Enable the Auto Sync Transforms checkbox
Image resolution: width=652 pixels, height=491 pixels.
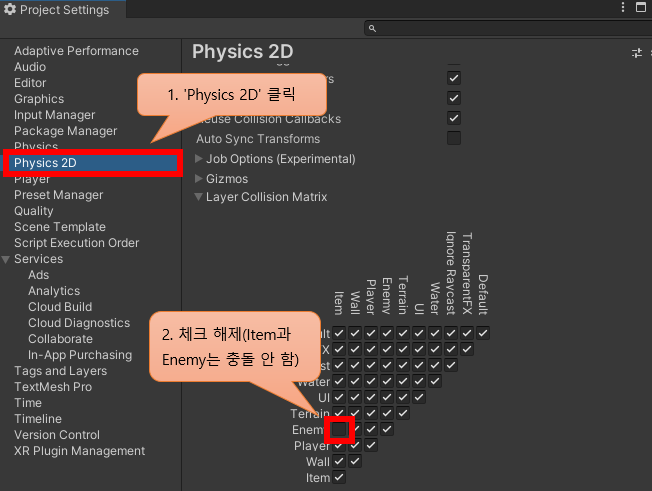pos(454,138)
